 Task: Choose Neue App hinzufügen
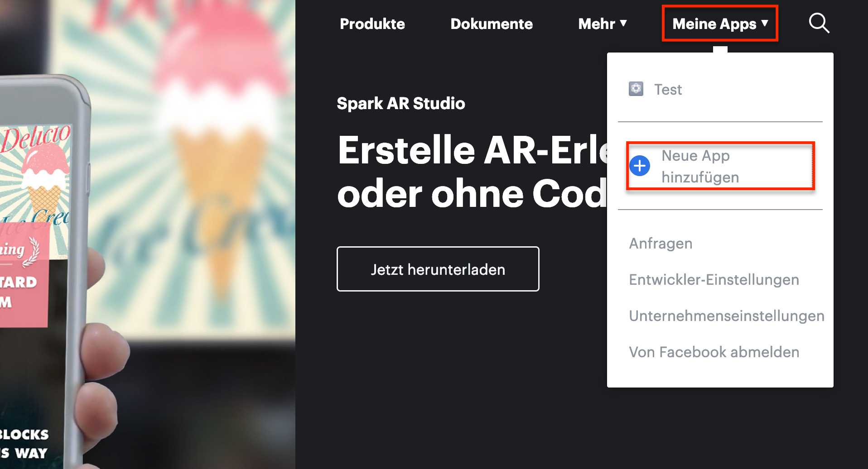(x=720, y=166)
